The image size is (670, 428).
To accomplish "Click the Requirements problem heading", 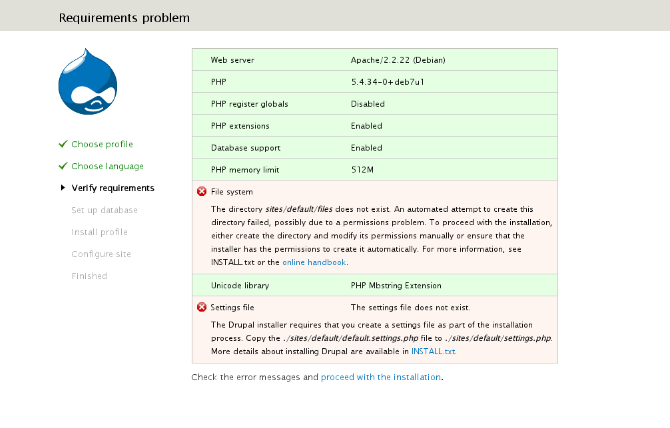I will coord(124,18).
